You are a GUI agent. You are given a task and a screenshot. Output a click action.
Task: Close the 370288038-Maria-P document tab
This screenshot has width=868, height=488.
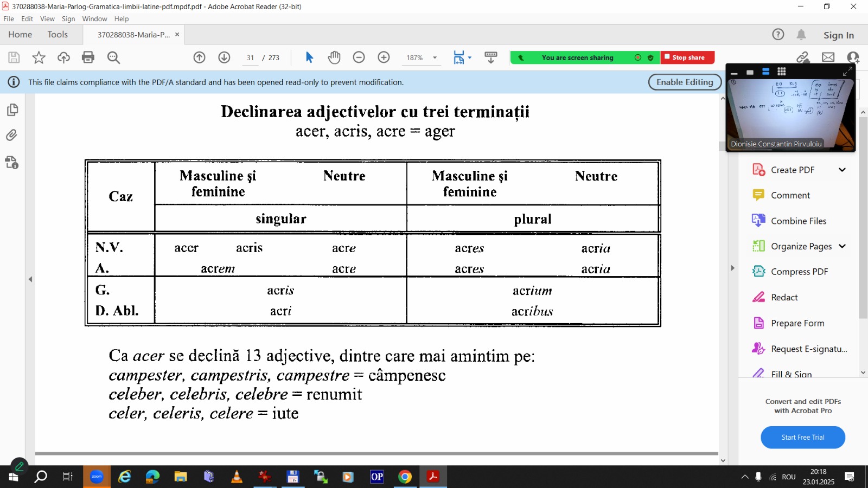(177, 35)
